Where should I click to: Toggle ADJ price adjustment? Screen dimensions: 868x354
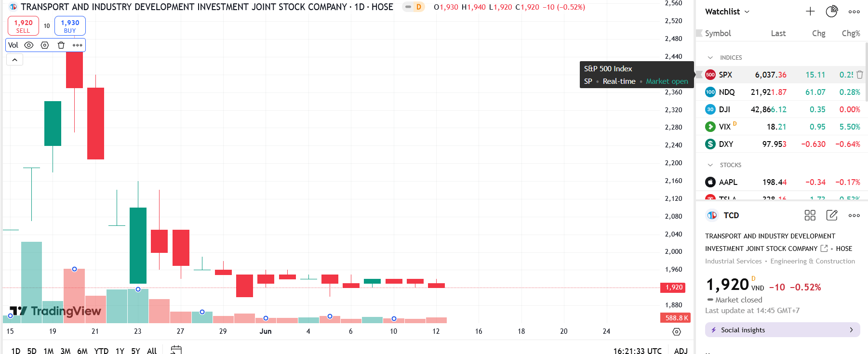pyautogui.click(x=681, y=351)
